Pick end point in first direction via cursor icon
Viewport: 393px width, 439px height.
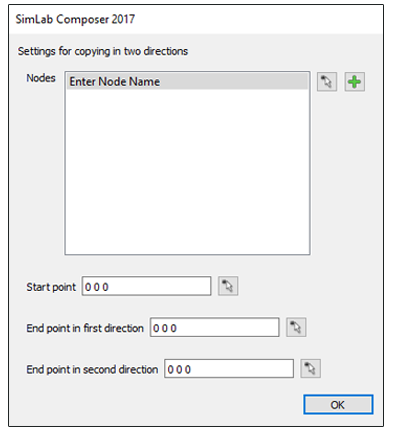click(x=296, y=327)
